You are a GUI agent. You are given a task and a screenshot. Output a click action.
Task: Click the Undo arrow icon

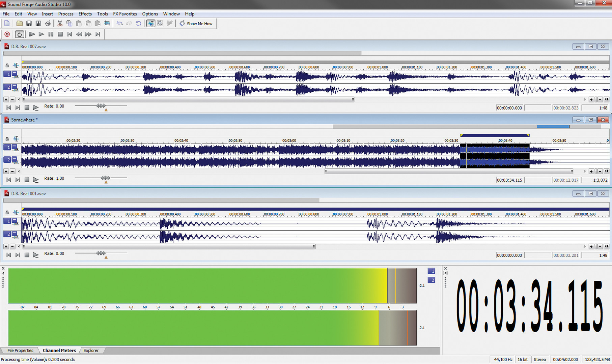(119, 23)
